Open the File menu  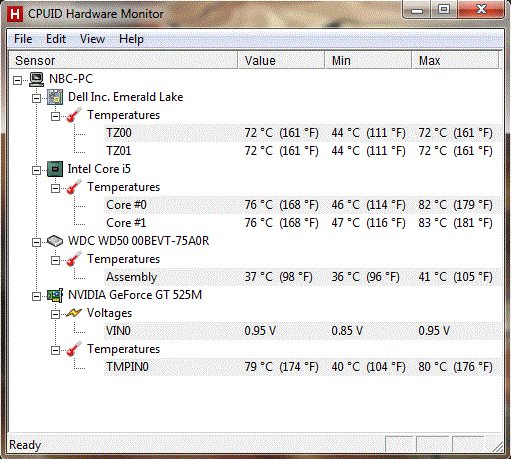23,39
